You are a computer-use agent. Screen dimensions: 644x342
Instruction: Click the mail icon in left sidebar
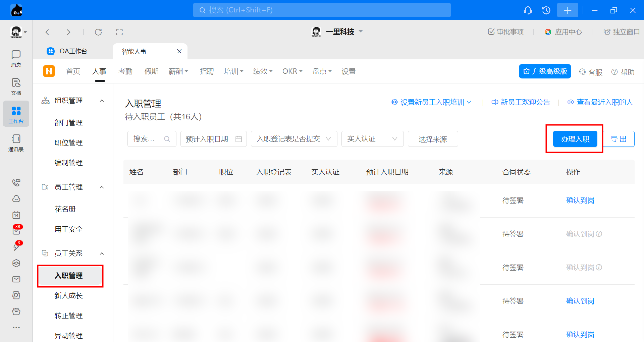click(x=16, y=279)
